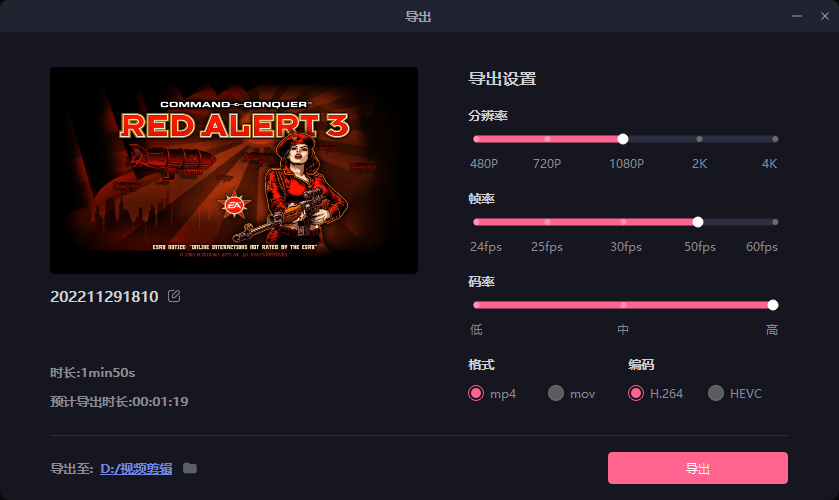The width and height of the screenshot is (839, 500).
Task: Click the Red Alert 3 video thumbnail
Action: (234, 170)
